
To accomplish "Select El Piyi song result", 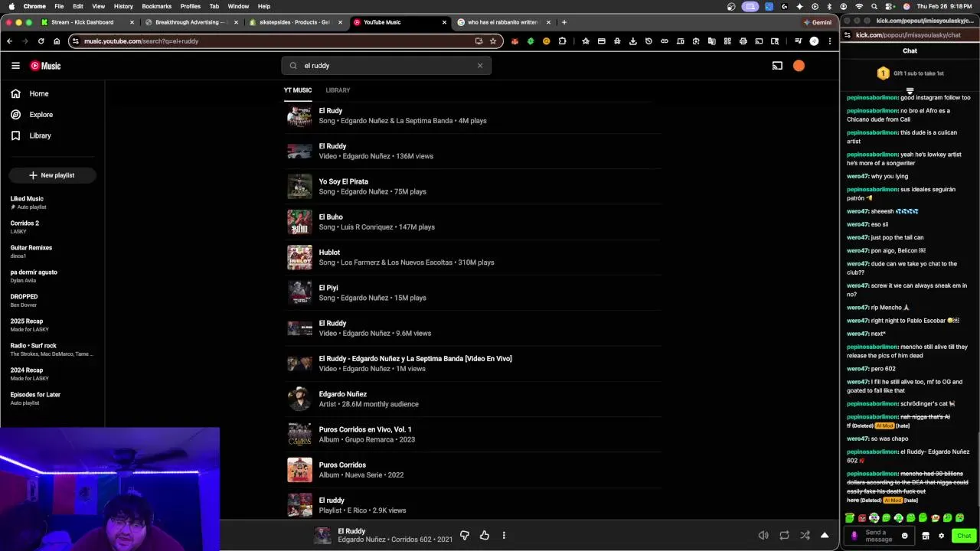I will pyautogui.click(x=473, y=292).
